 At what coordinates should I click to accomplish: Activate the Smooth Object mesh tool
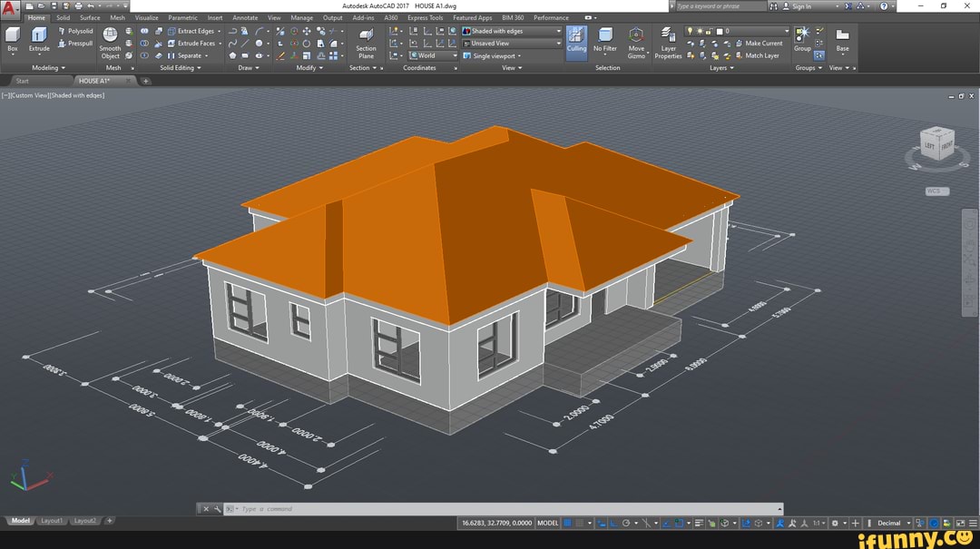[110, 36]
